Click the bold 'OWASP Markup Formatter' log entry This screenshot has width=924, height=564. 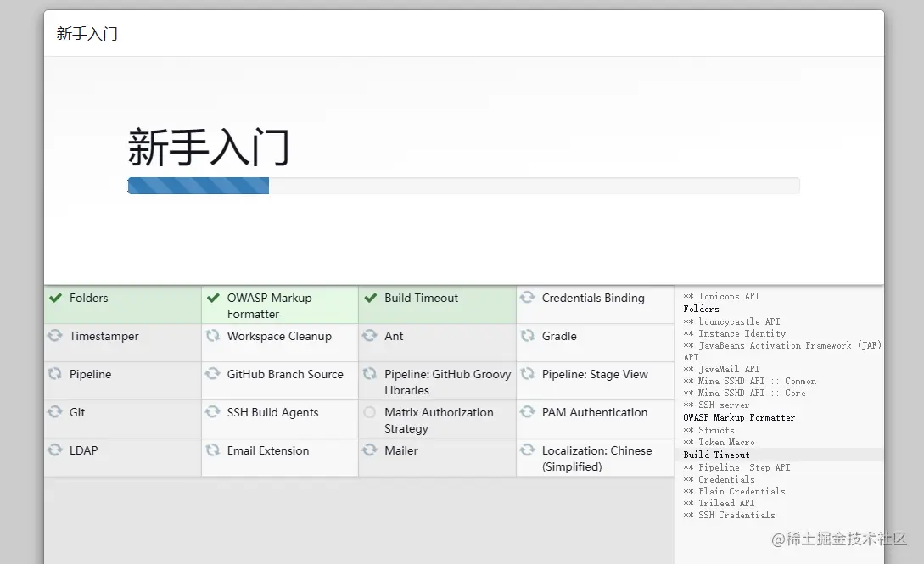pyautogui.click(x=740, y=417)
